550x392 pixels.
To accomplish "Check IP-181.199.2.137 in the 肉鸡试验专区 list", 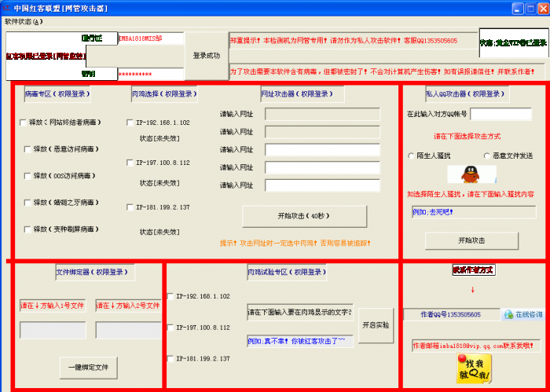I will (170, 359).
